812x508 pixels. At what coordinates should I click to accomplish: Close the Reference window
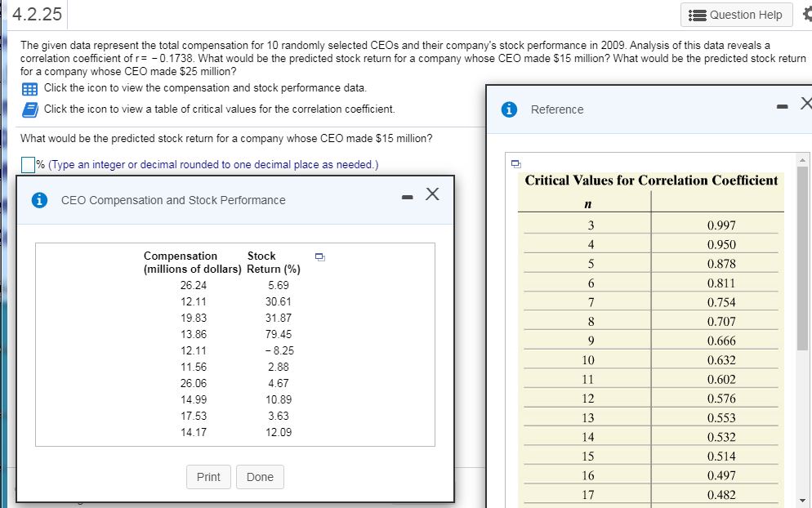pyautogui.click(x=805, y=104)
